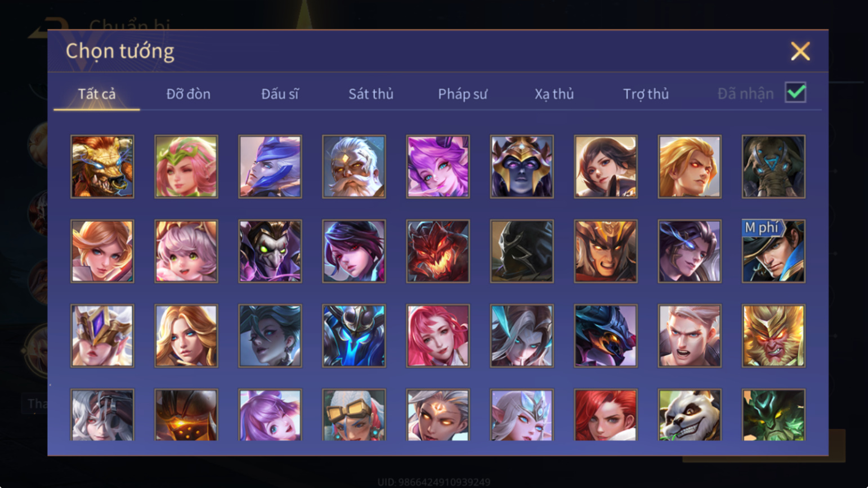Screen dimensions: 868x488
Task: Uncheck the Đã nhận checkbox
Action: point(795,93)
